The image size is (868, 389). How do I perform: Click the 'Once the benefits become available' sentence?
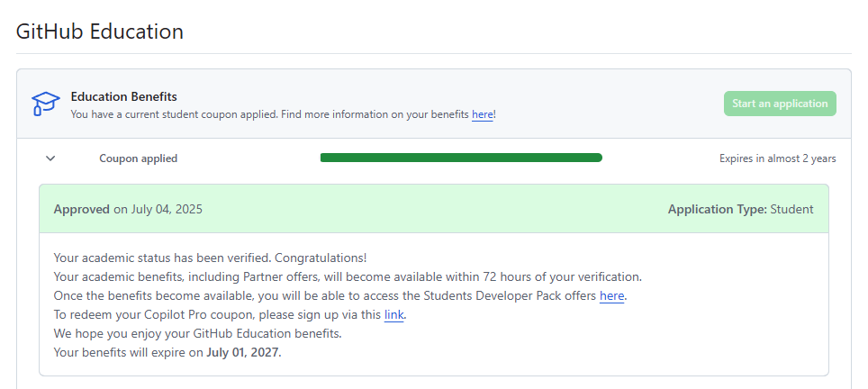point(326,295)
